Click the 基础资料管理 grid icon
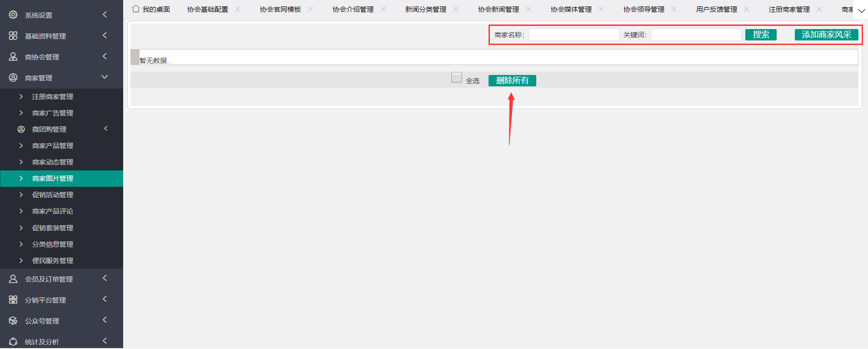The height and width of the screenshot is (349, 868). pos(13,35)
